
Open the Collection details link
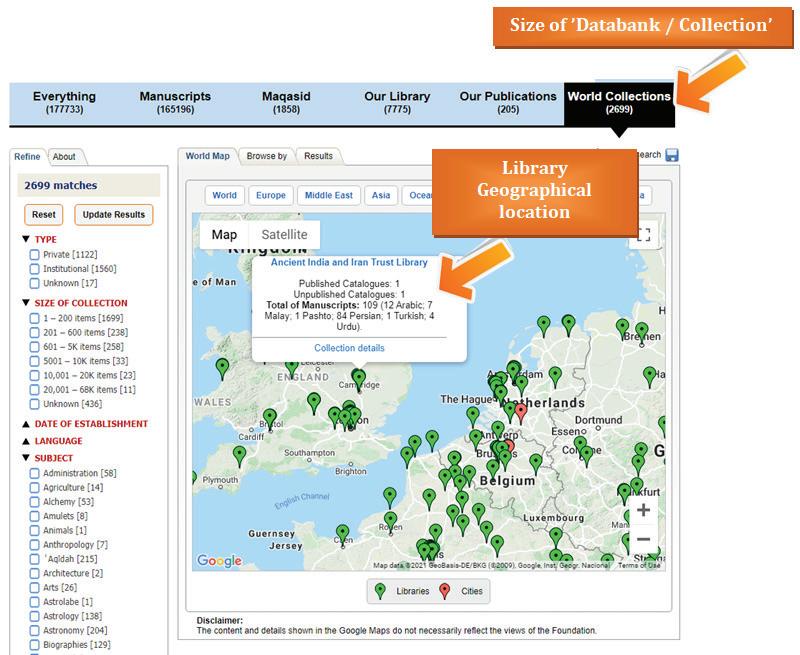349,348
